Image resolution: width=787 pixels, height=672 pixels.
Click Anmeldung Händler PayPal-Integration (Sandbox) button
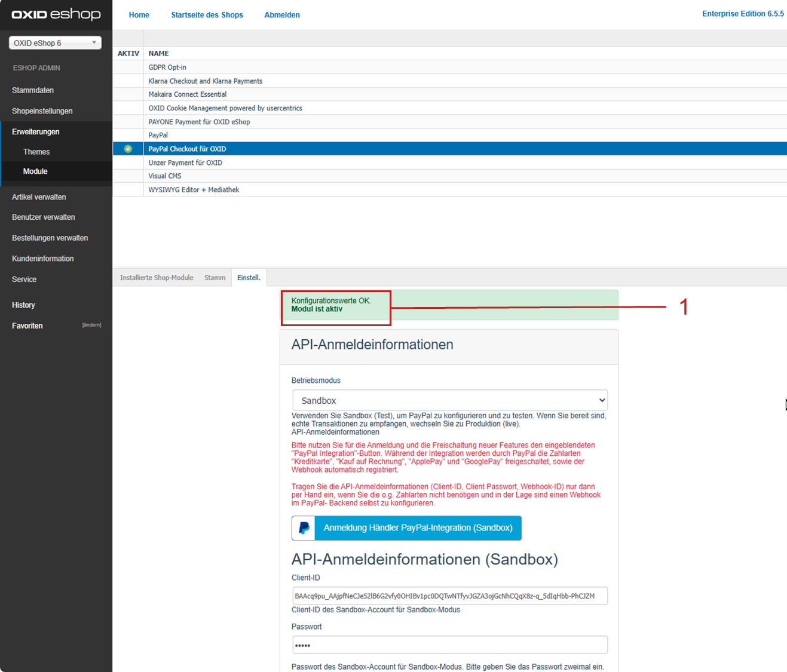coord(418,528)
